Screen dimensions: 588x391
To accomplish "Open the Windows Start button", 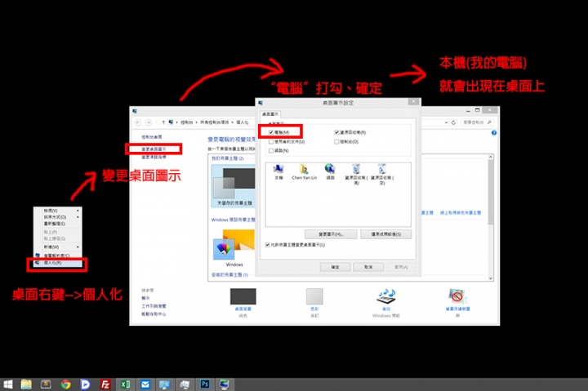I will click(x=8, y=384).
